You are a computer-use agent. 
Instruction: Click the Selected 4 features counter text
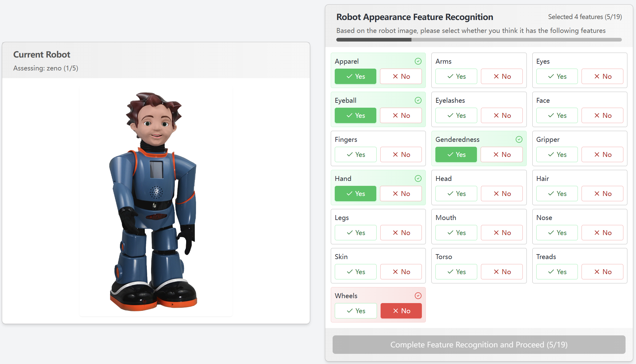coord(585,17)
